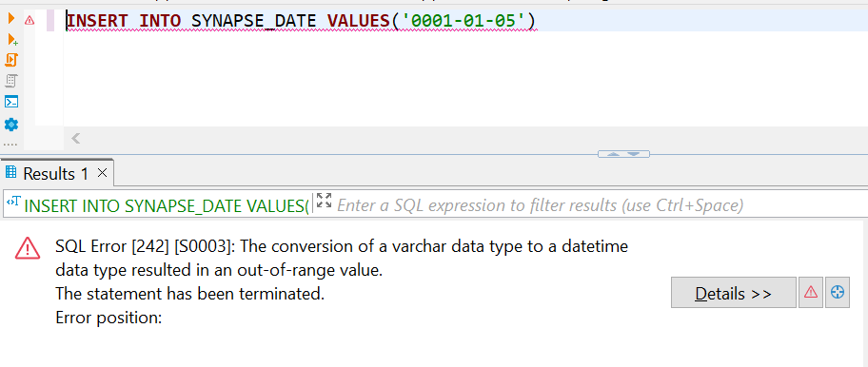Show more sidebar tools via the dots
The height and width of the screenshot is (367, 868).
click(x=10, y=145)
